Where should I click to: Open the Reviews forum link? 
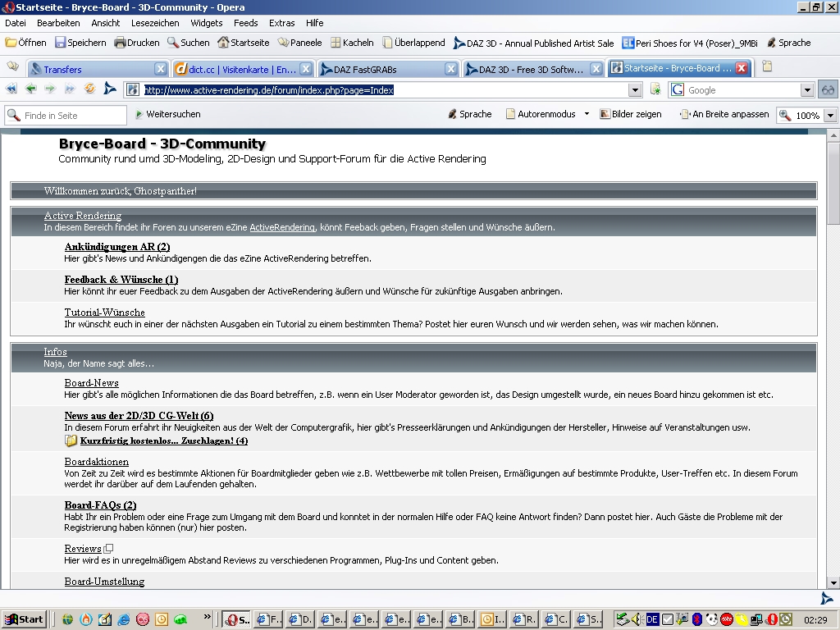(x=83, y=549)
